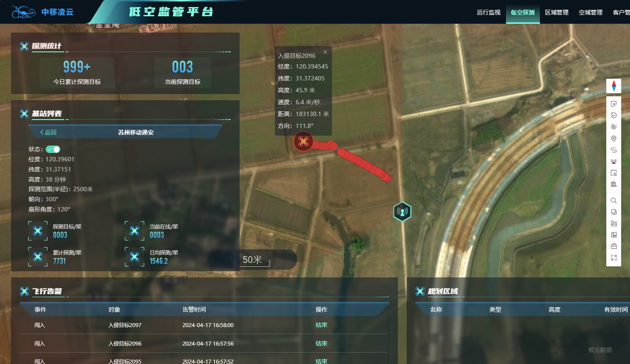Click the red drone intrusion marker

click(x=303, y=142)
